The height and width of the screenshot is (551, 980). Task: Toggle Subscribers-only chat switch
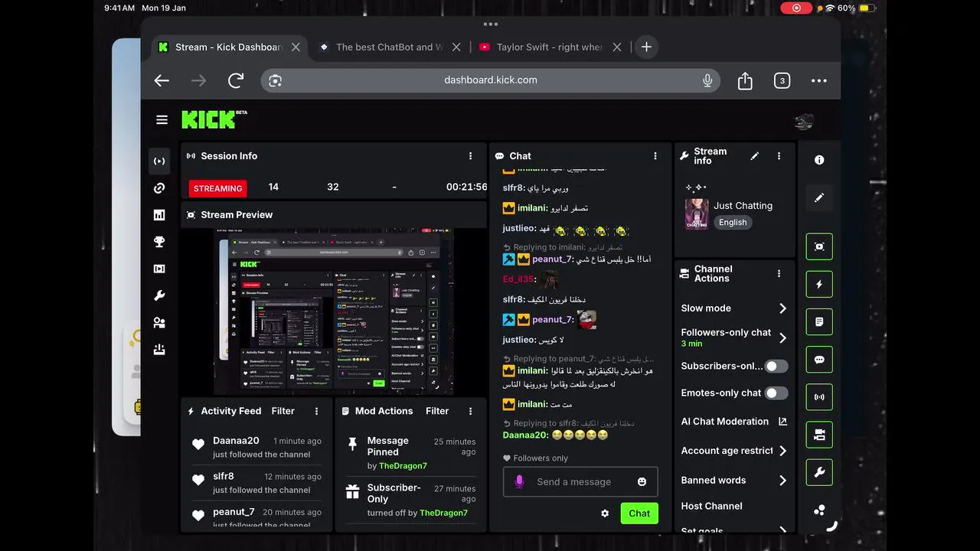(x=776, y=366)
